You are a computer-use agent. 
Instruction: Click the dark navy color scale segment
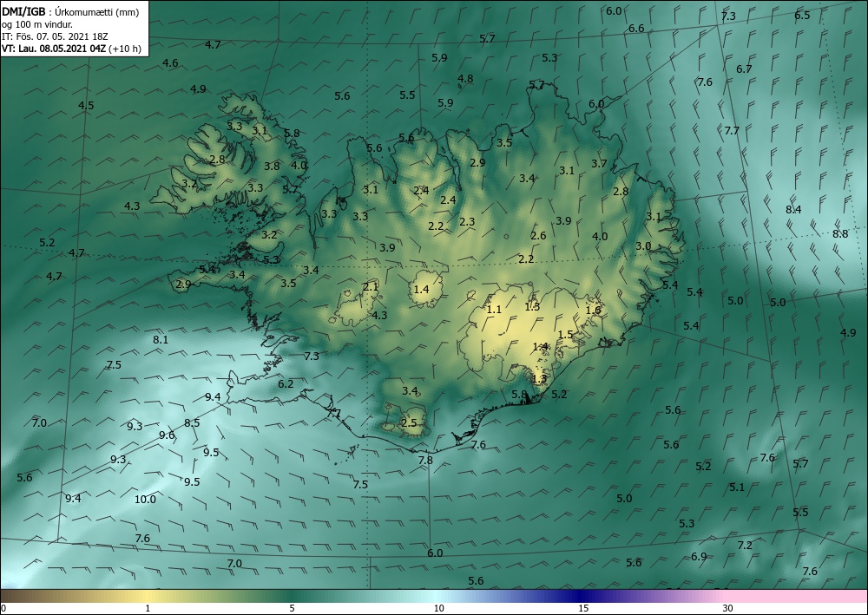coord(578,596)
